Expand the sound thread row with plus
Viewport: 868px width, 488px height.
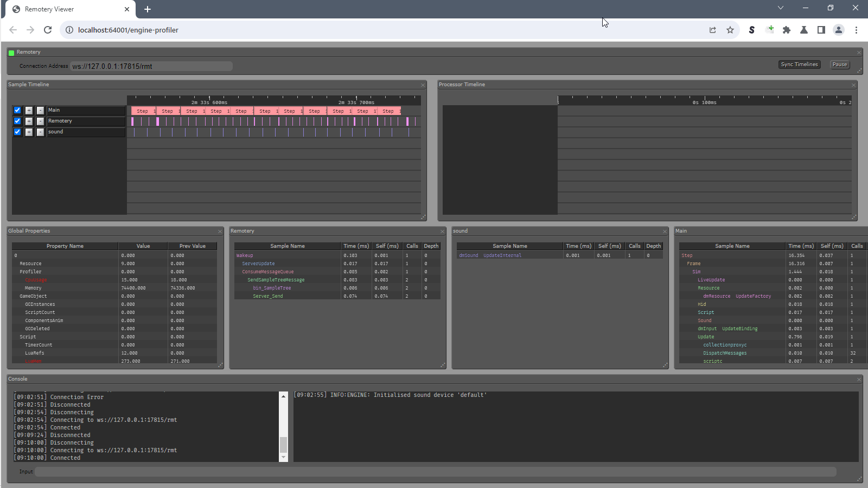(x=29, y=132)
